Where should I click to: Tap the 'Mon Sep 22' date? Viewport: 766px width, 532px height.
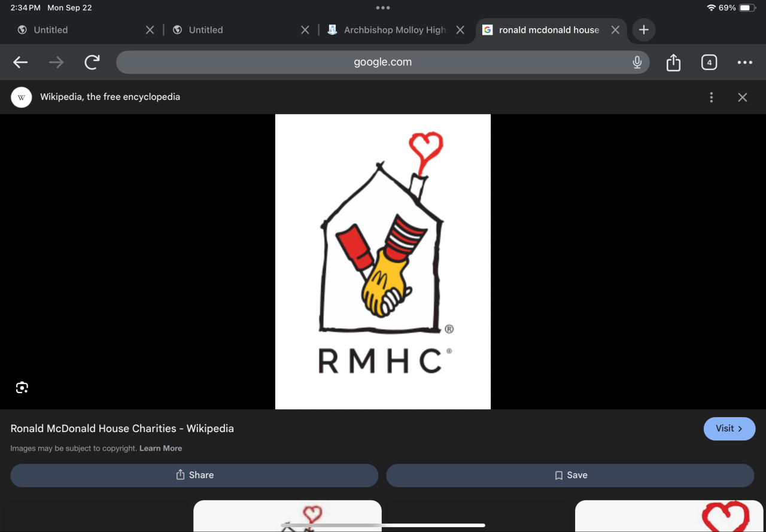pyautogui.click(x=69, y=8)
